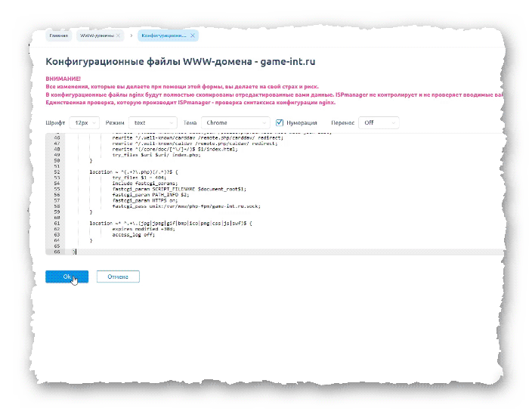Image resolution: width=532 pixels, height=411 pixels.
Task: Click line number 61 in gutter
Action: pos(57,223)
